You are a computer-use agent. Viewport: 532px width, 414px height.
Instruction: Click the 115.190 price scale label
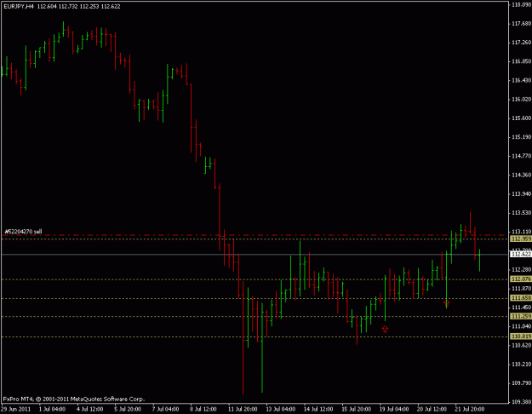pos(521,137)
